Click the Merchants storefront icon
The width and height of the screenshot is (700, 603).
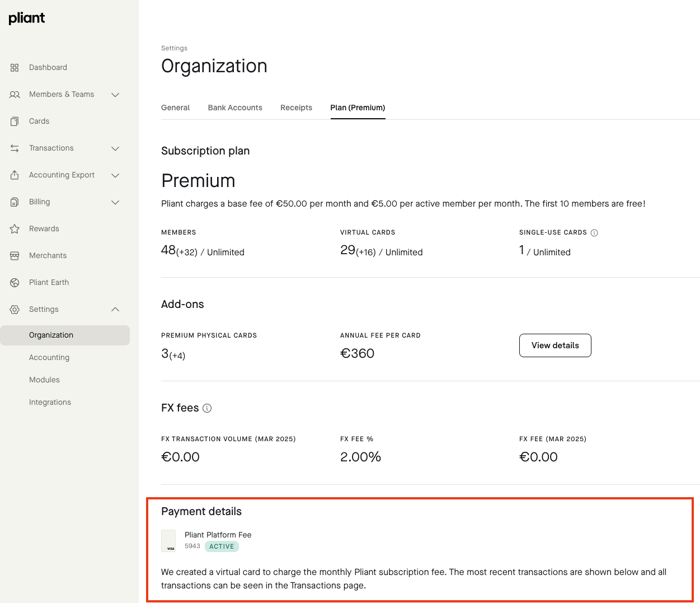pyautogui.click(x=15, y=256)
